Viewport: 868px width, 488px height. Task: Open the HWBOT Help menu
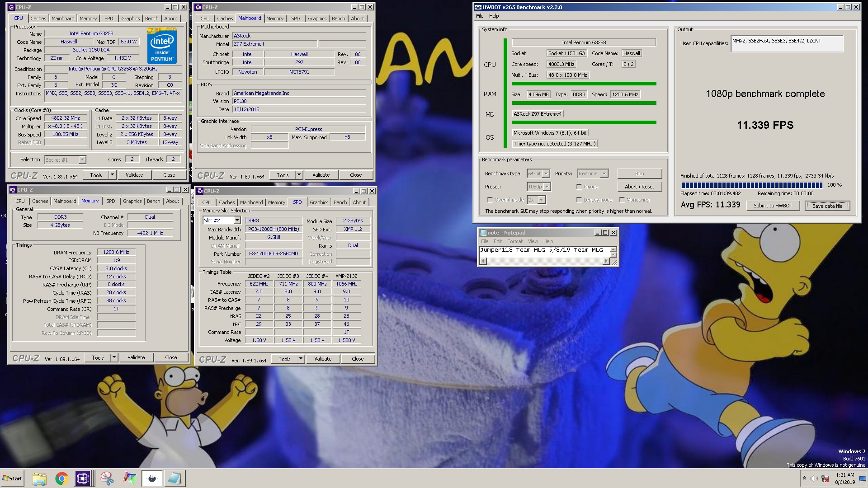pyautogui.click(x=494, y=16)
